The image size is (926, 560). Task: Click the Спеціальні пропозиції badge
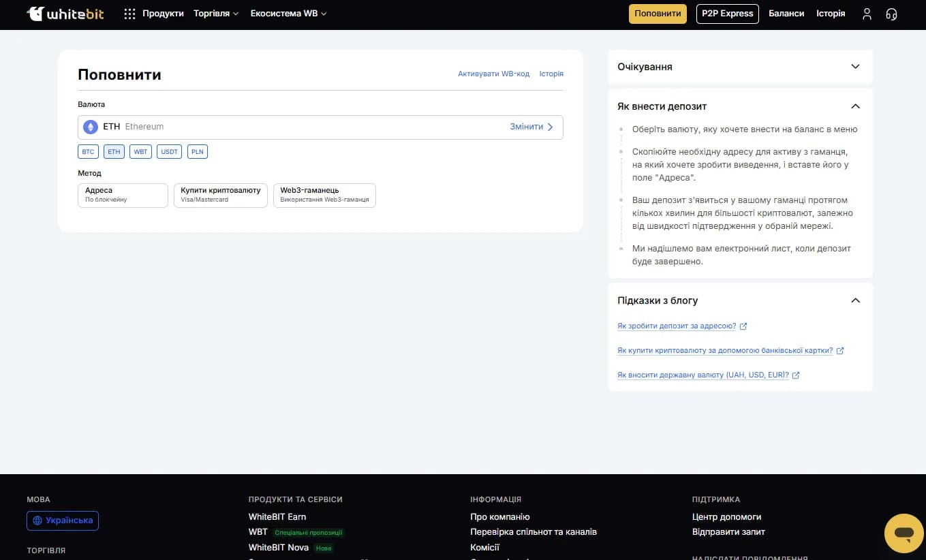point(309,533)
